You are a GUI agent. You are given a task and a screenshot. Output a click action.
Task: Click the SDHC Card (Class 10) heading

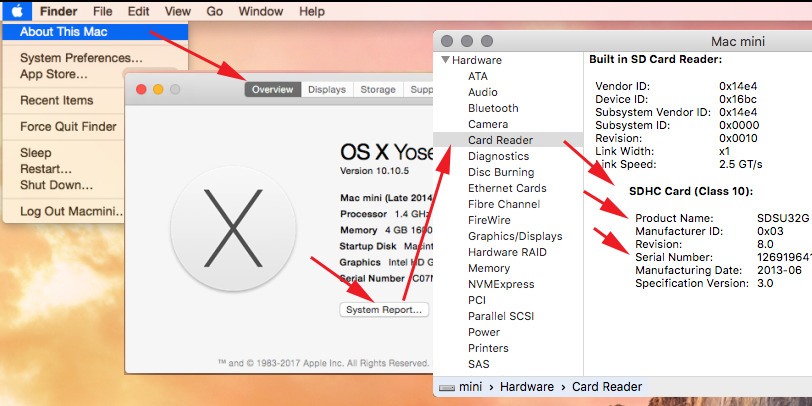691,192
